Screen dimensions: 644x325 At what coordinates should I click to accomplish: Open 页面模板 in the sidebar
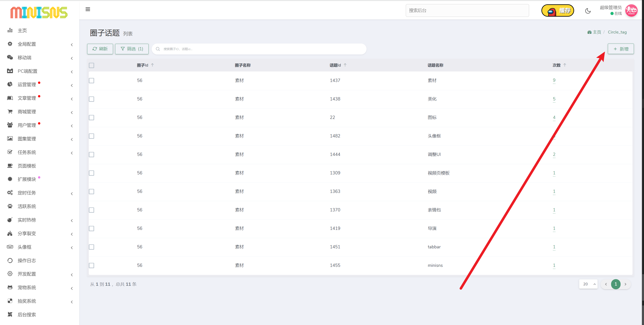[x=27, y=166]
